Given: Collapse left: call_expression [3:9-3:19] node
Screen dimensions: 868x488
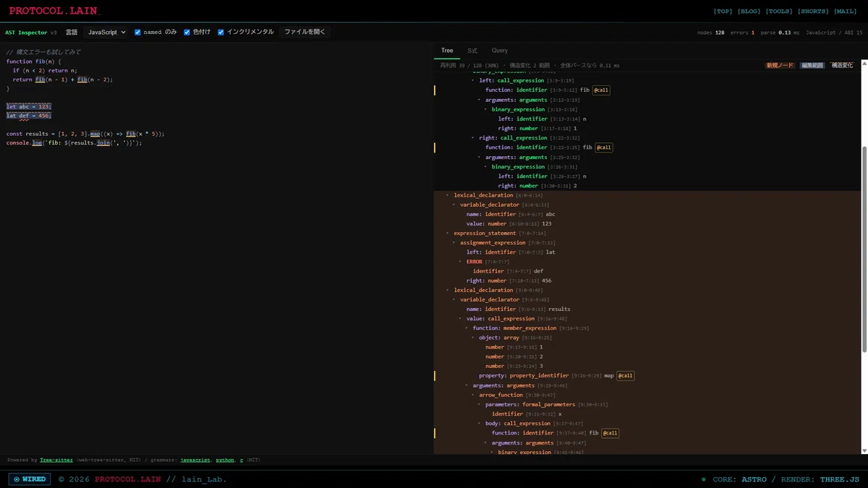Looking at the screenshot, I should pos(473,81).
